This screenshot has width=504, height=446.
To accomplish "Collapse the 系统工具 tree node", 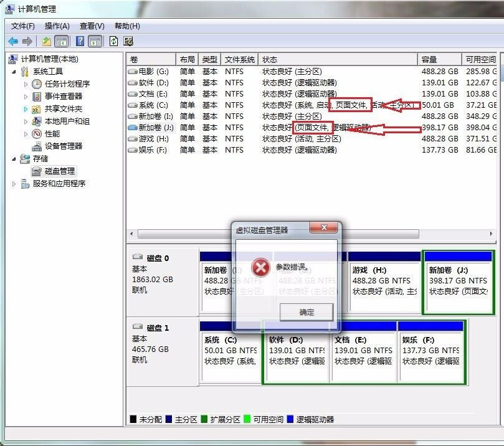I will 14,72.
